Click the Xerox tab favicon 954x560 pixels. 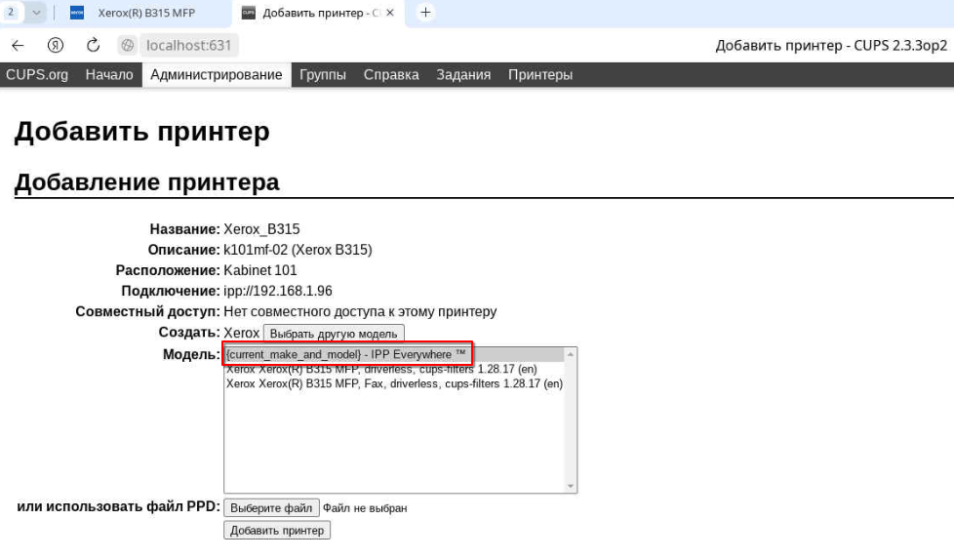[77, 13]
